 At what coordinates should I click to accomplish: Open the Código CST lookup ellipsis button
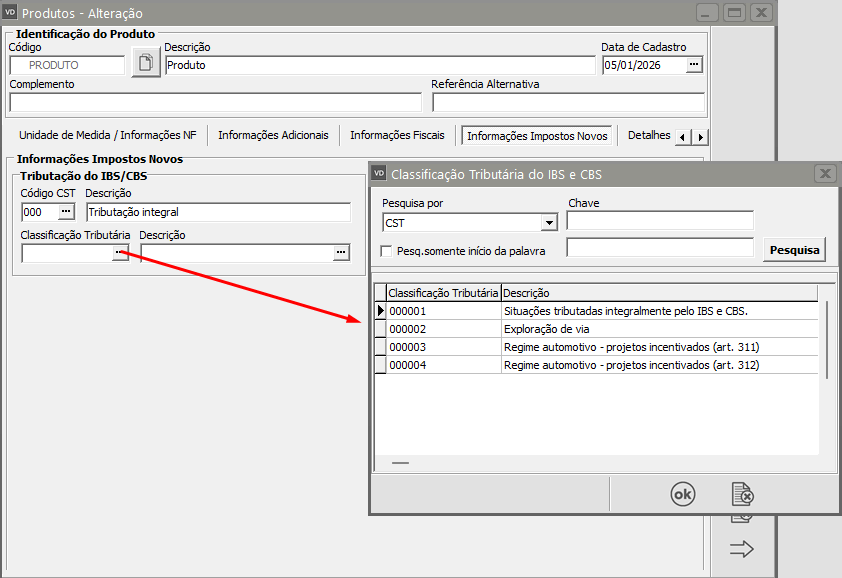[66, 212]
